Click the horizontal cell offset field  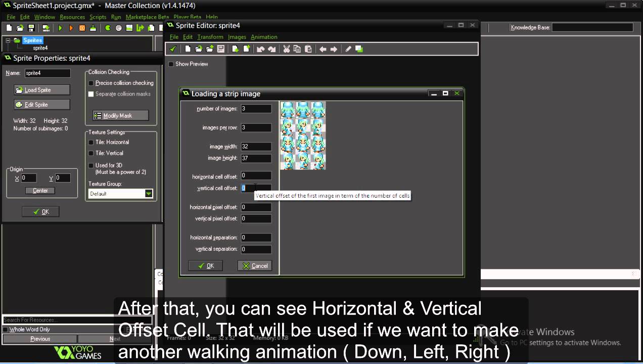256,176
